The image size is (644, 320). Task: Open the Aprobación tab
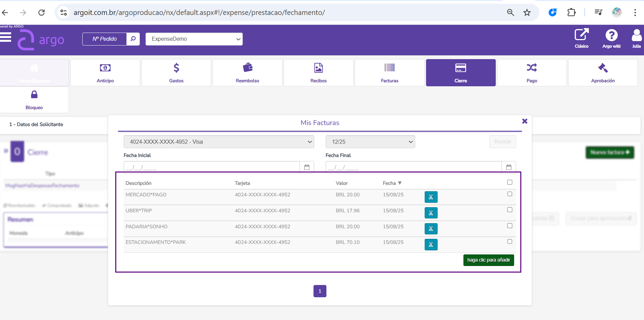click(603, 73)
